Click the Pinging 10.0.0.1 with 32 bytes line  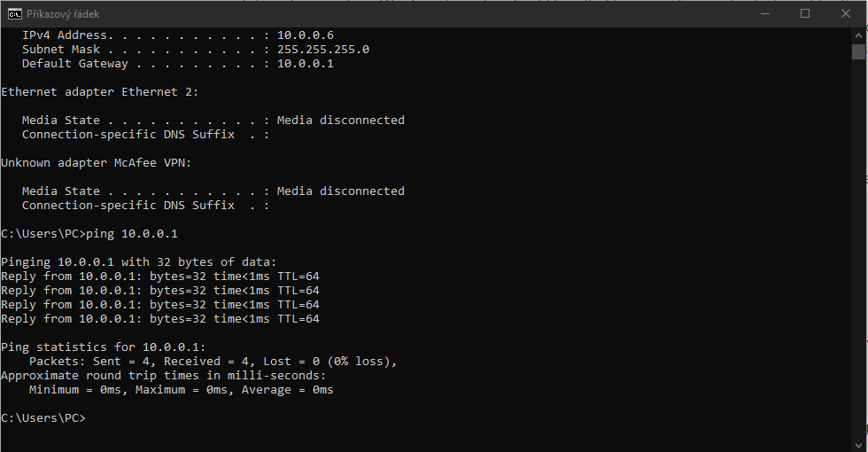139,262
